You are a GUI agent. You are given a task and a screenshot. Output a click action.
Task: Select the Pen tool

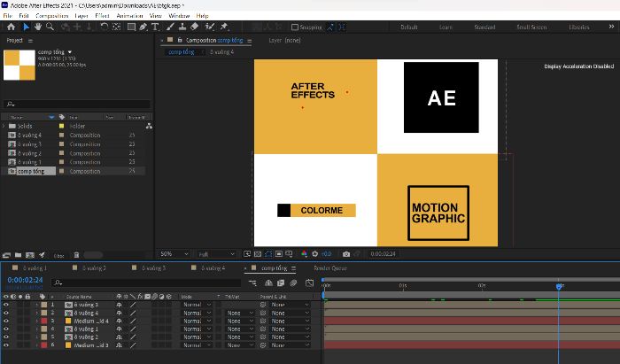tap(143, 27)
